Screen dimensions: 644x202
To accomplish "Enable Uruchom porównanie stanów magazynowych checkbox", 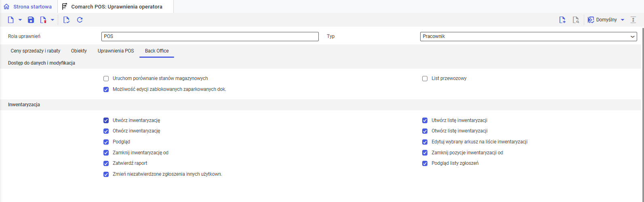I will (106, 78).
